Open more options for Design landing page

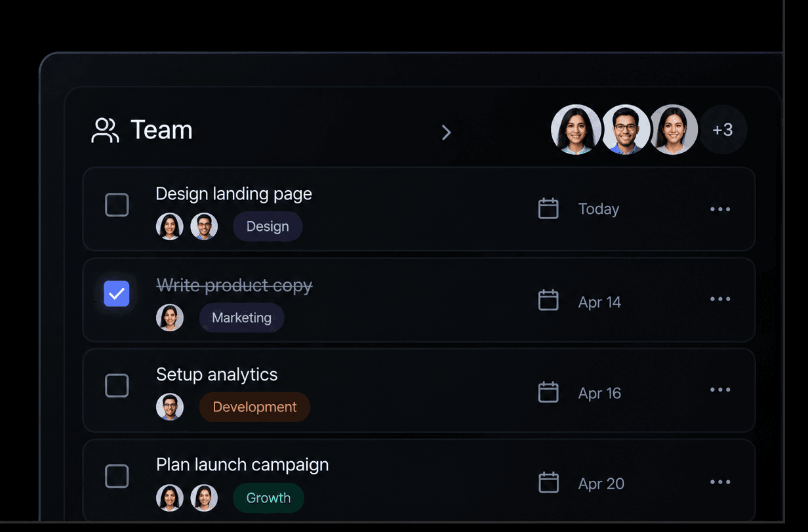coord(720,209)
